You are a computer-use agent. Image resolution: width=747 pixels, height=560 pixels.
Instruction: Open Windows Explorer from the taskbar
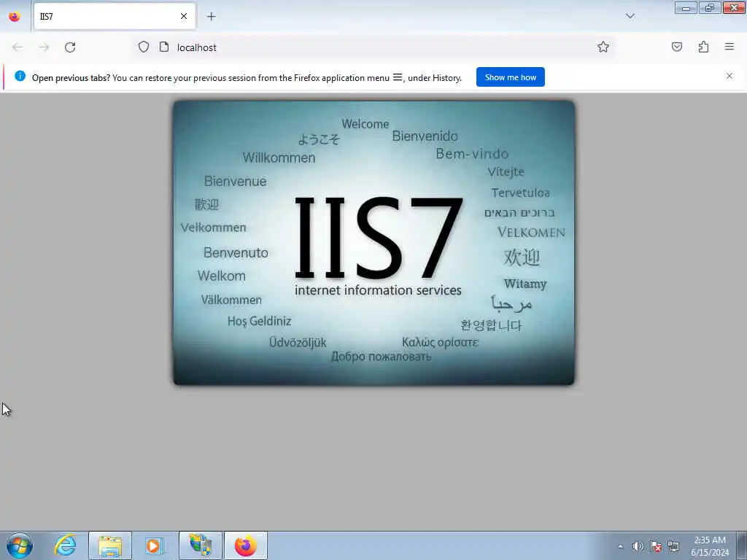point(110,545)
